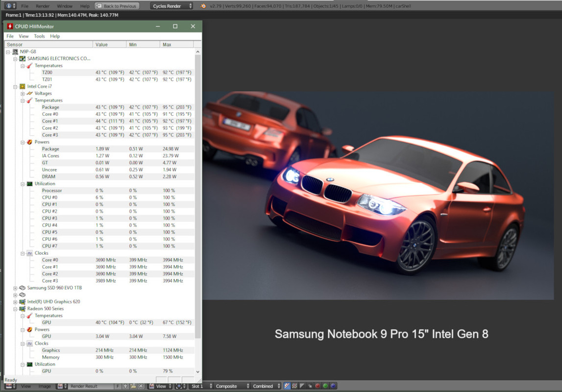Click the pivot point selector icon
562x392 pixels.
coord(181,386)
